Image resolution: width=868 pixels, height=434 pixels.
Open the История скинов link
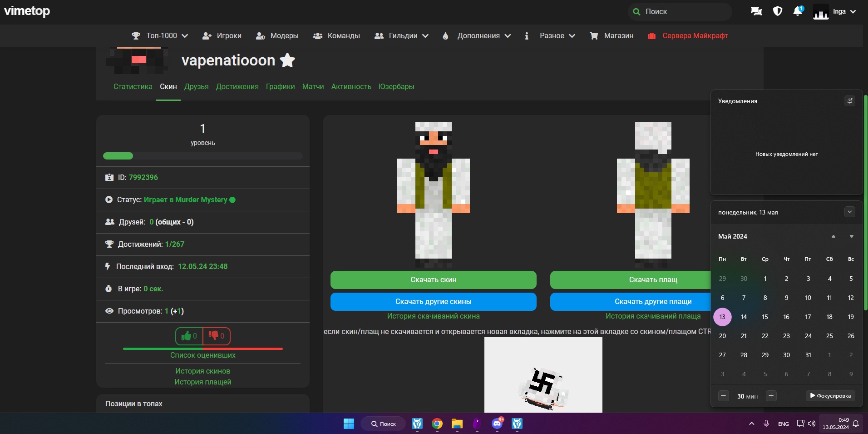coord(202,371)
